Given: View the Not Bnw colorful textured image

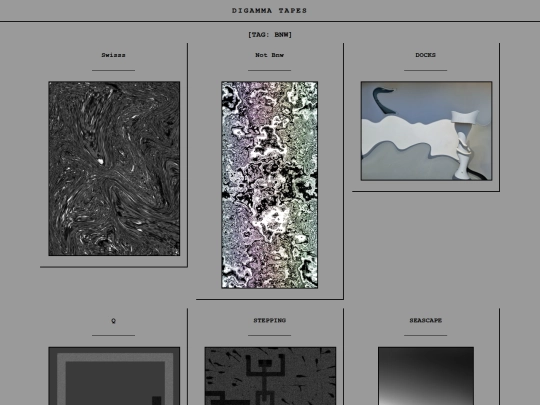Looking at the screenshot, I should pyautogui.click(x=269, y=185).
